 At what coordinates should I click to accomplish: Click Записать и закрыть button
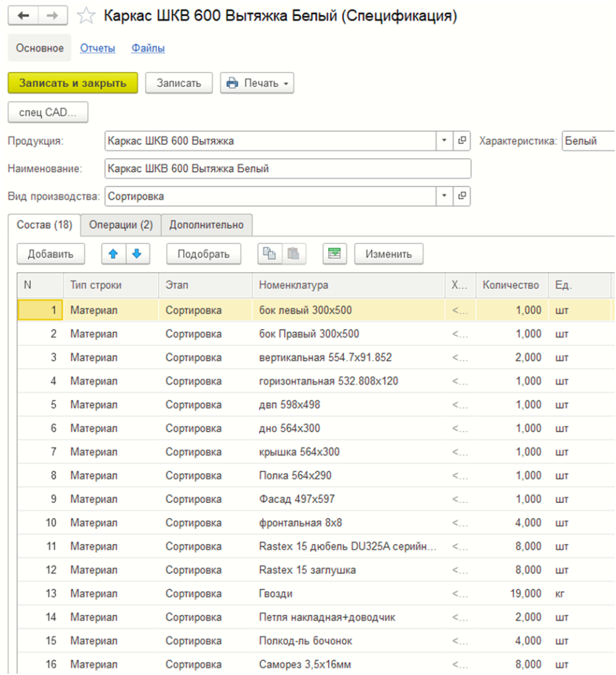(72, 83)
